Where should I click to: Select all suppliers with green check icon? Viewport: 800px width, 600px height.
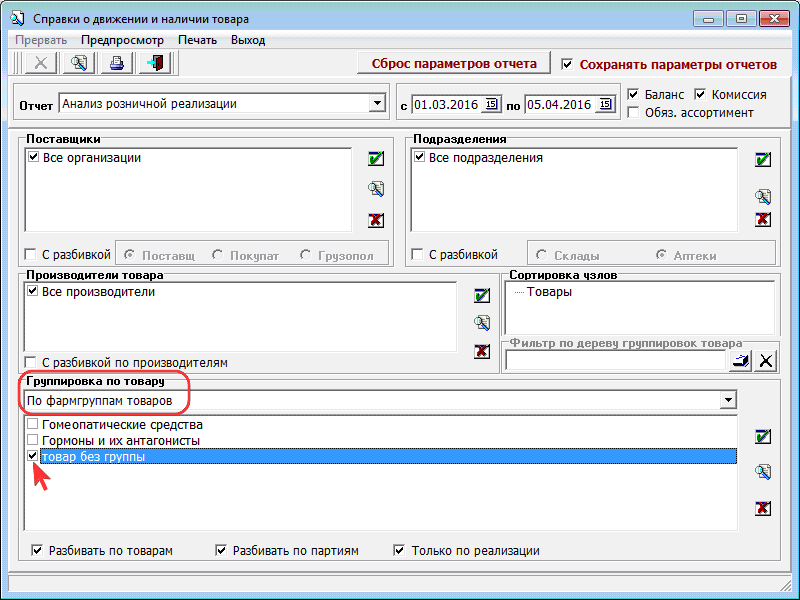tap(376, 158)
